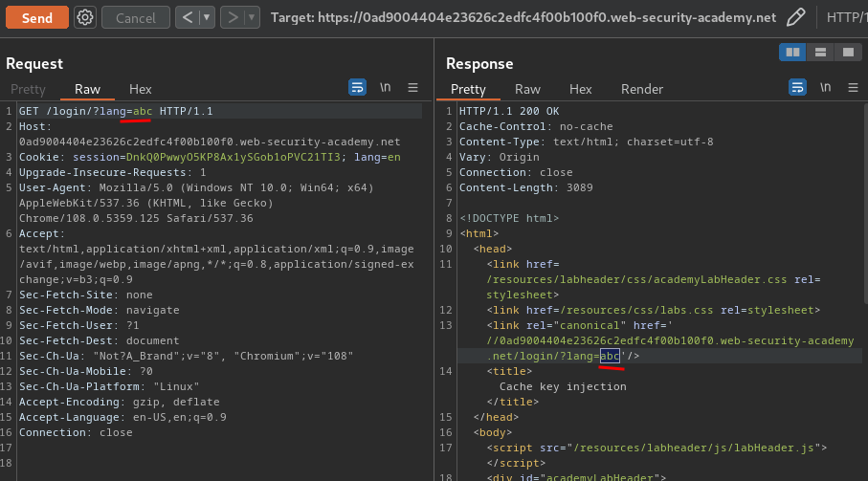Select the Request Raw tab

87,89
